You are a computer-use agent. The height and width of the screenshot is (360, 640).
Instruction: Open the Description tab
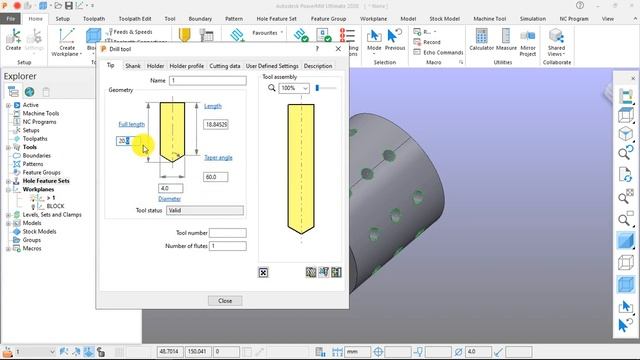coord(318,66)
